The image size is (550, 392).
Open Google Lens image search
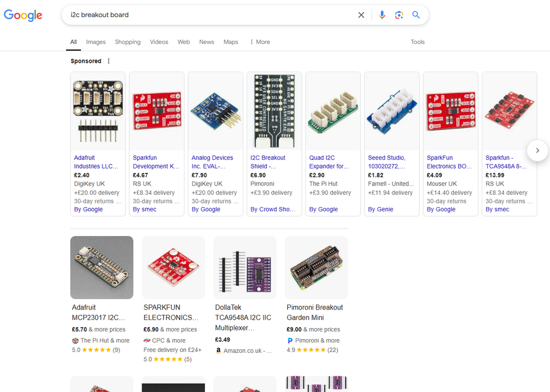tap(399, 15)
